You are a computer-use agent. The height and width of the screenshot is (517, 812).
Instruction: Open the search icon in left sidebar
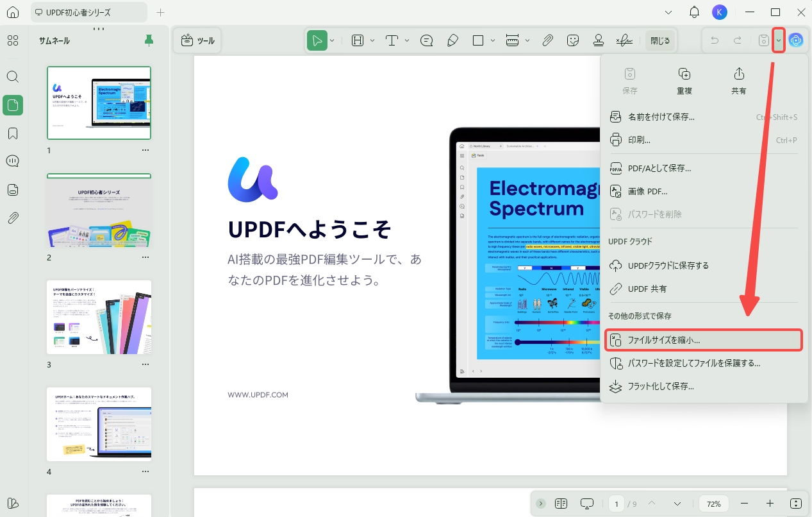tap(13, 76)
